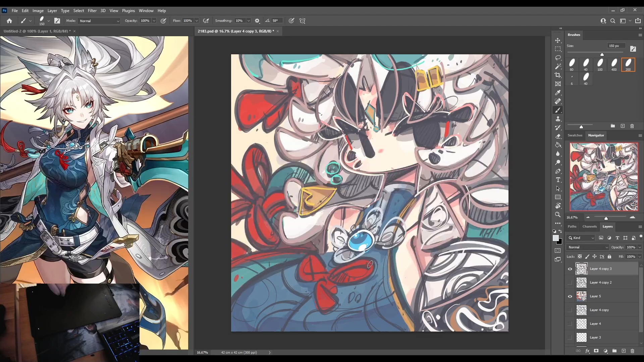This screenshot has width=644, height=362.
Task: Select the Eyedropper tool
Action: pyautogui.click(x=558, y=93)
